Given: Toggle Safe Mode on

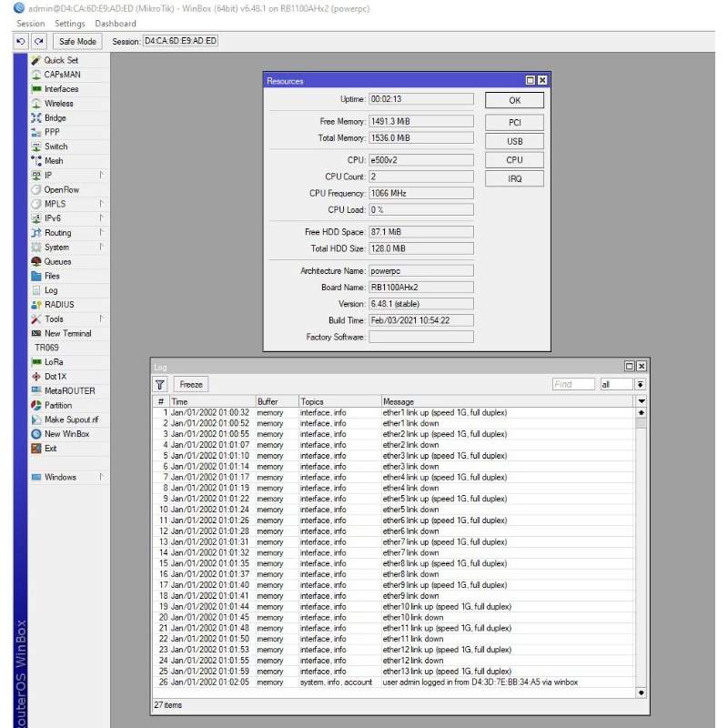Looking at the screenshot, I should pyautogui.click(x=77, y=42).
